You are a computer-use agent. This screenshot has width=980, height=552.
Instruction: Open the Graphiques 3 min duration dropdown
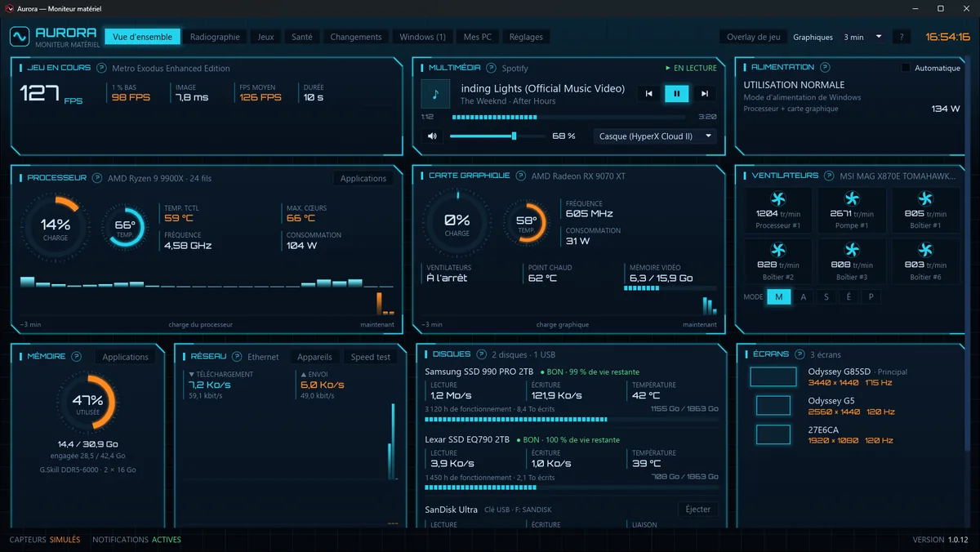click(x=862, y=37)
